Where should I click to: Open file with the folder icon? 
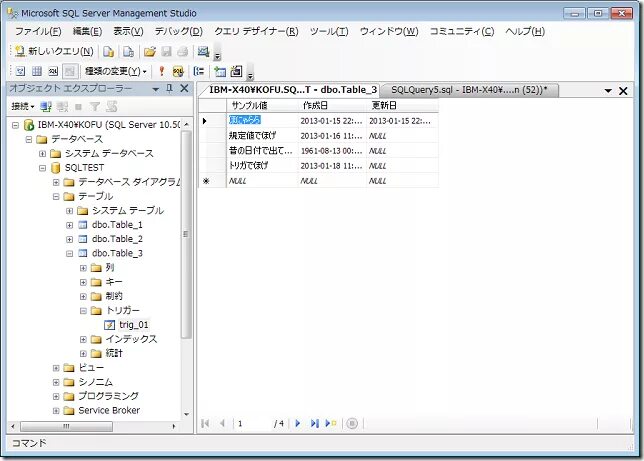click(x=150, y=51)
